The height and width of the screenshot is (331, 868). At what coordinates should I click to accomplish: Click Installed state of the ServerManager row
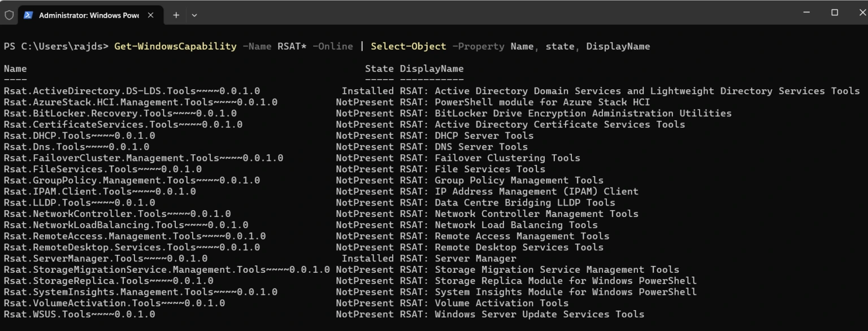coord(368,258)
